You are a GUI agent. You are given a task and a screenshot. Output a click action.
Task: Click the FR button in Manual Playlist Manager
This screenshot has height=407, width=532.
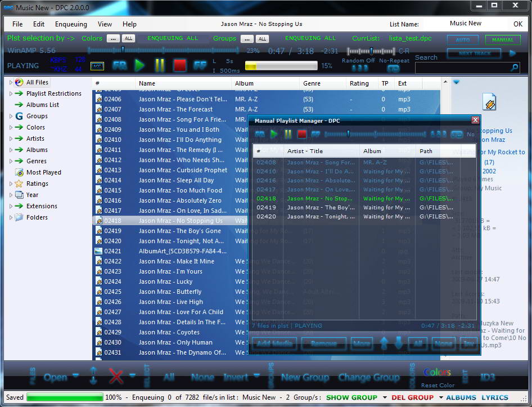[260, 134]
